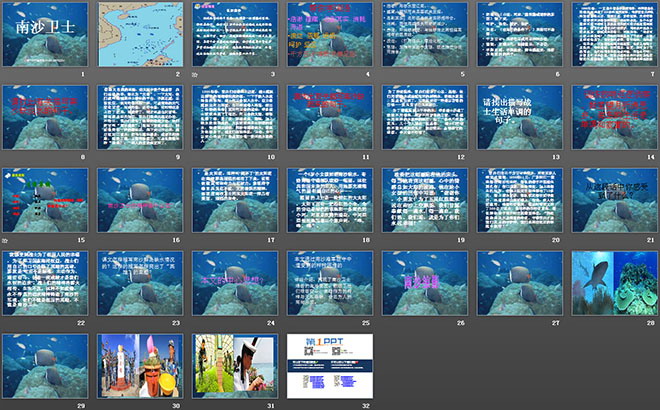This screenshot has width=660, height=410.
Task: Open slide 2 with the sea map
Action: tap(138, 35)
